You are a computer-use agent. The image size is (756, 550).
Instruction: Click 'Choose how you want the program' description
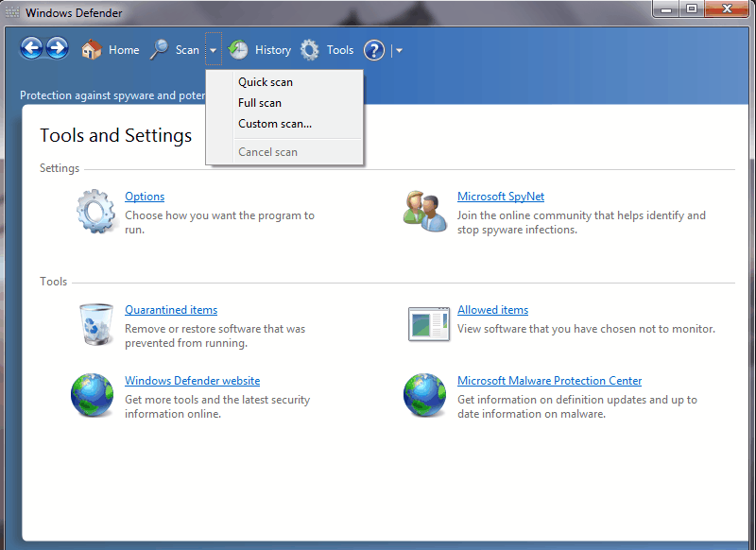(219, 222)
